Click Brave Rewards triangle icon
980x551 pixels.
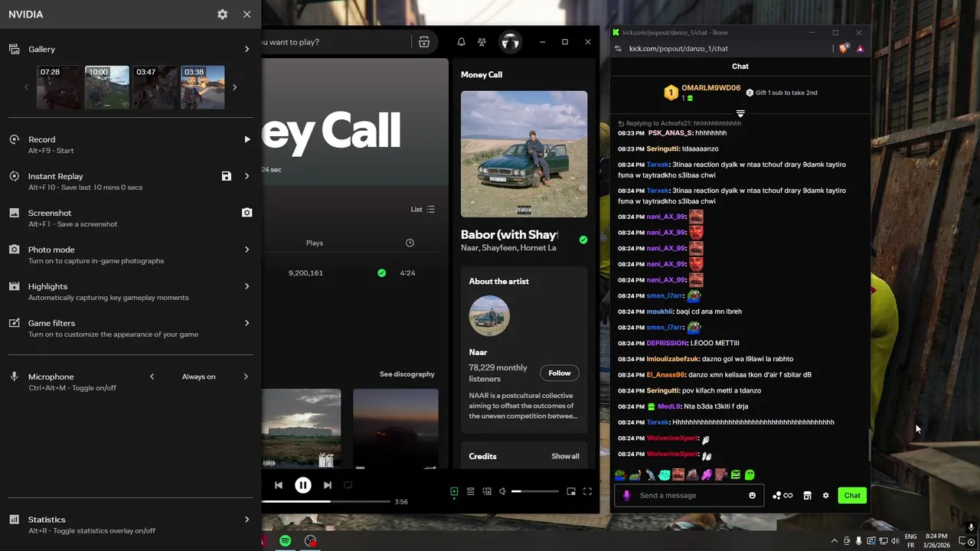pos(860,48)
